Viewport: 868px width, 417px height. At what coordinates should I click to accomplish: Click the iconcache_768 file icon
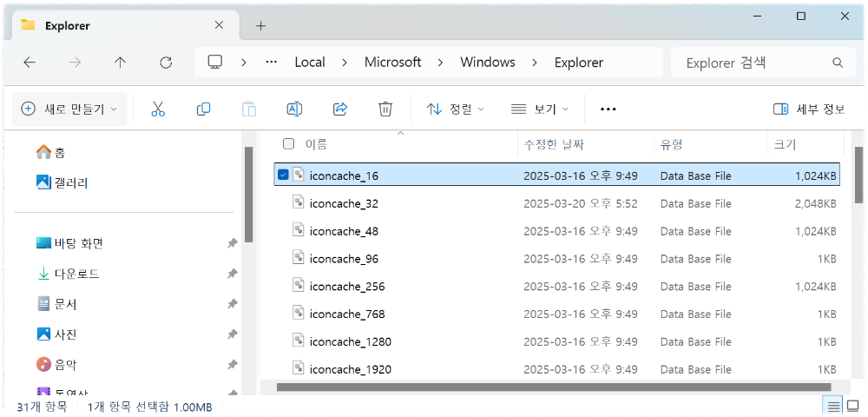point(299,314)
